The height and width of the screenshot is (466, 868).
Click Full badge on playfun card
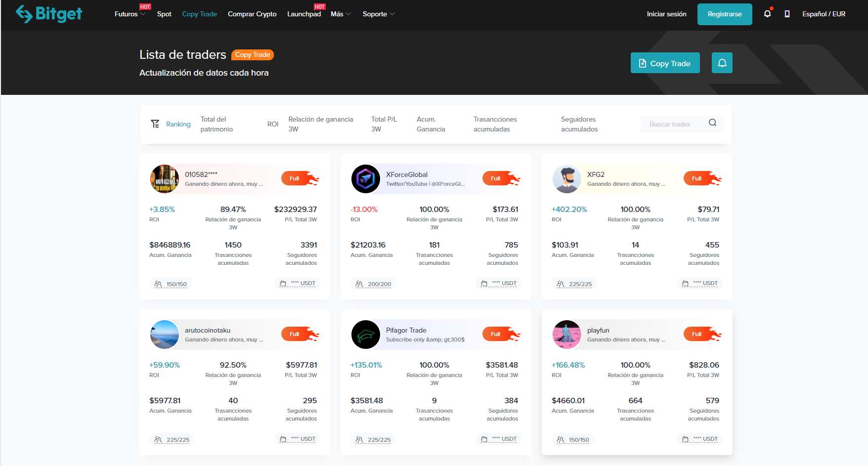coord(702,334)
